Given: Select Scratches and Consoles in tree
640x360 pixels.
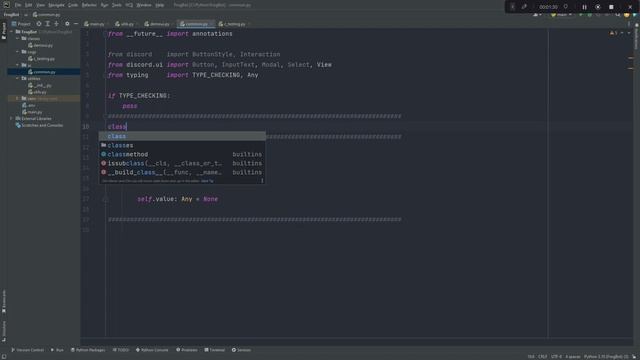Looking at the screenshot, I should [39, 125].
